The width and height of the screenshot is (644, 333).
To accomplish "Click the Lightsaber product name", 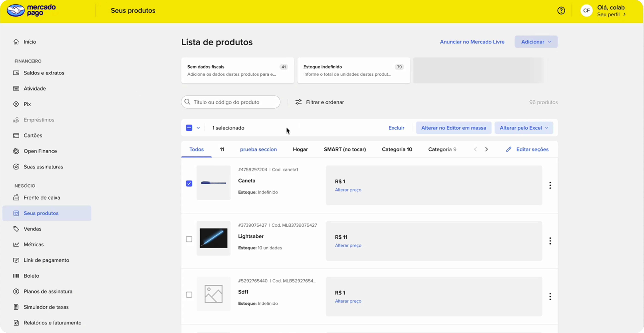I will (251, 236).
